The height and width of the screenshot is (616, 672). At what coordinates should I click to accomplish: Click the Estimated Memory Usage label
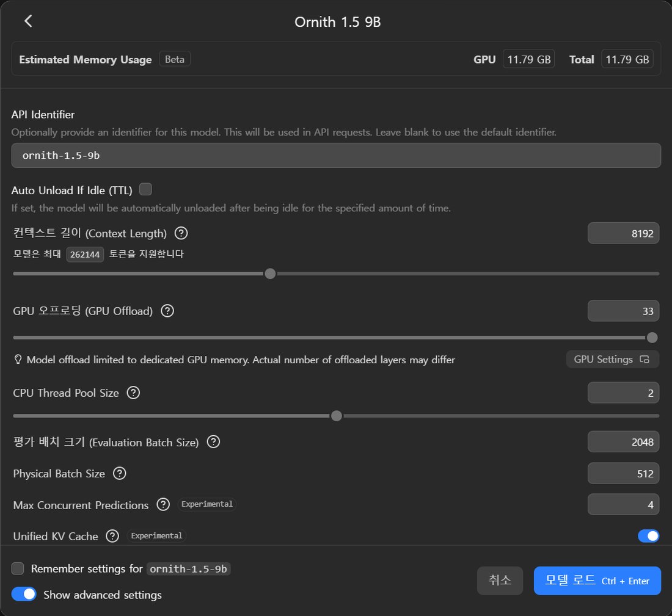pyautogui.click(x=86, y=60)
